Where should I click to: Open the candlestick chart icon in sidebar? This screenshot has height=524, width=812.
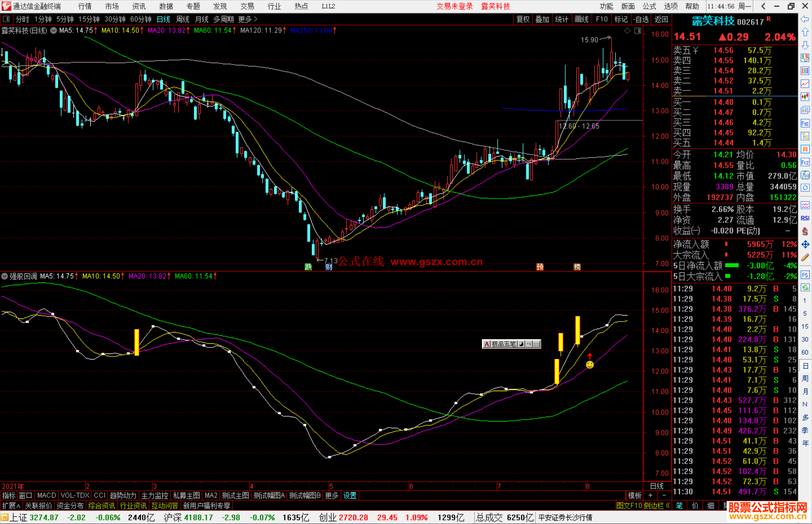pos(805,97)
